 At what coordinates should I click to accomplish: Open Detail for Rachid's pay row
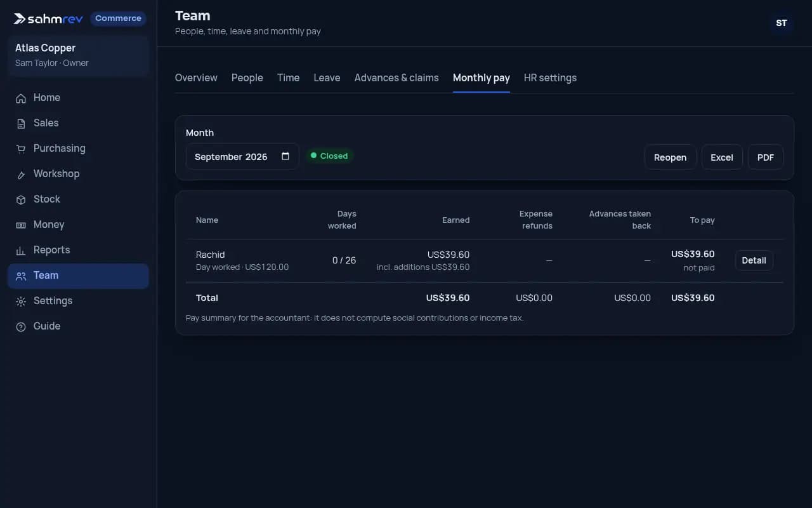tap(754, 260)
